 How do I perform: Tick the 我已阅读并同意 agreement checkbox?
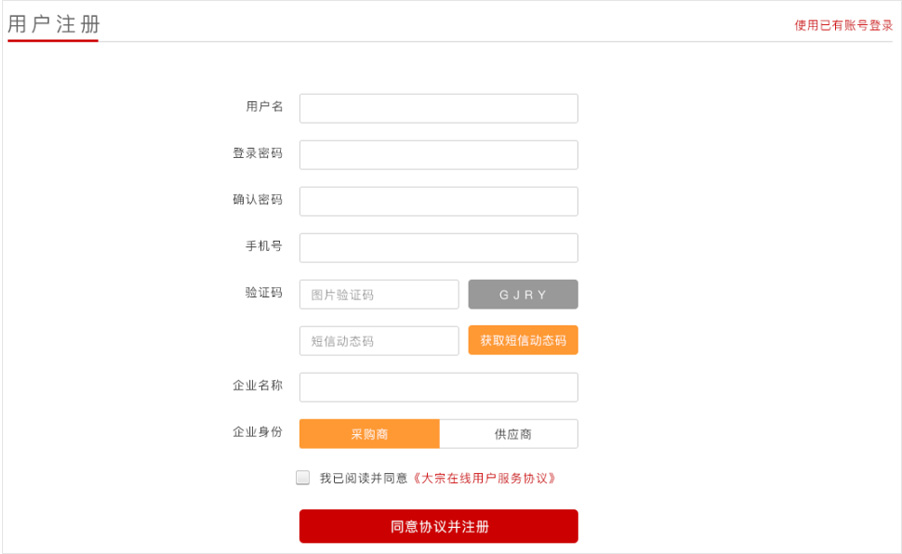(x=303, y=477)
